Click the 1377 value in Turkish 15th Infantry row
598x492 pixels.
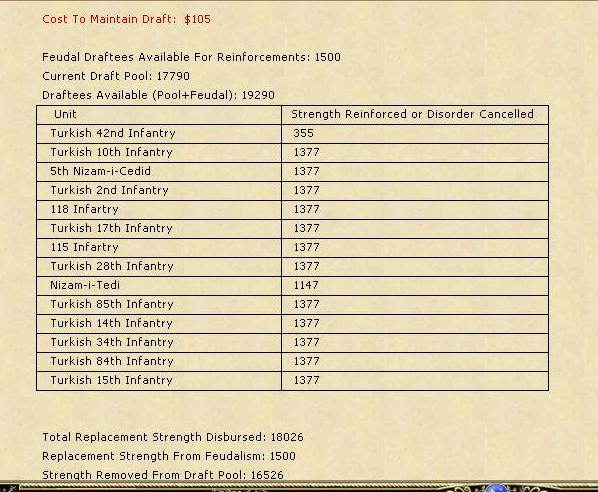(x=306, y=380)
